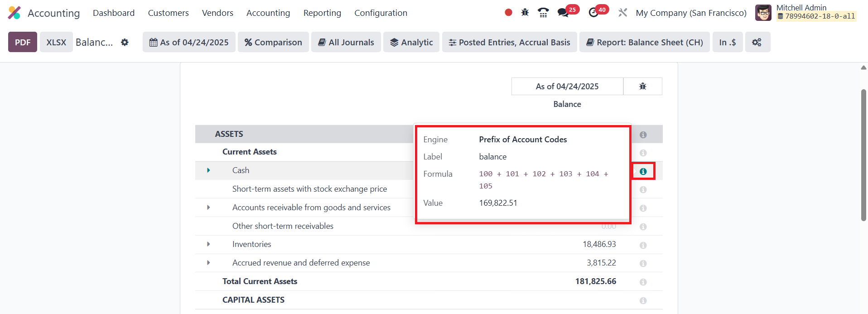Viewport: 868px width, 314px height.
Task: Open the conversations chat icon
Action: tap(563, 13)
